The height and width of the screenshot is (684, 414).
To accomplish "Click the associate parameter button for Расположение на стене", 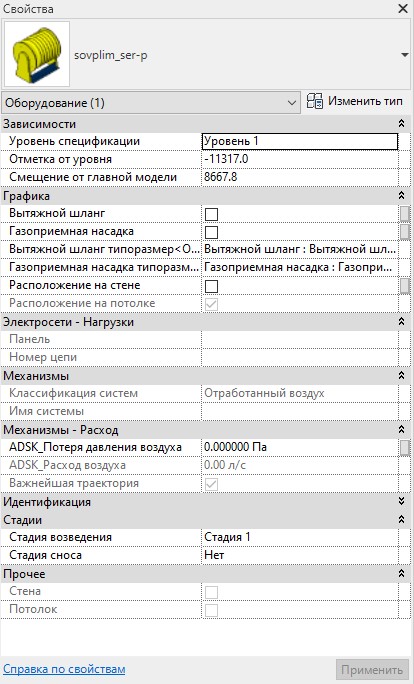I will [x=405, y=286].
